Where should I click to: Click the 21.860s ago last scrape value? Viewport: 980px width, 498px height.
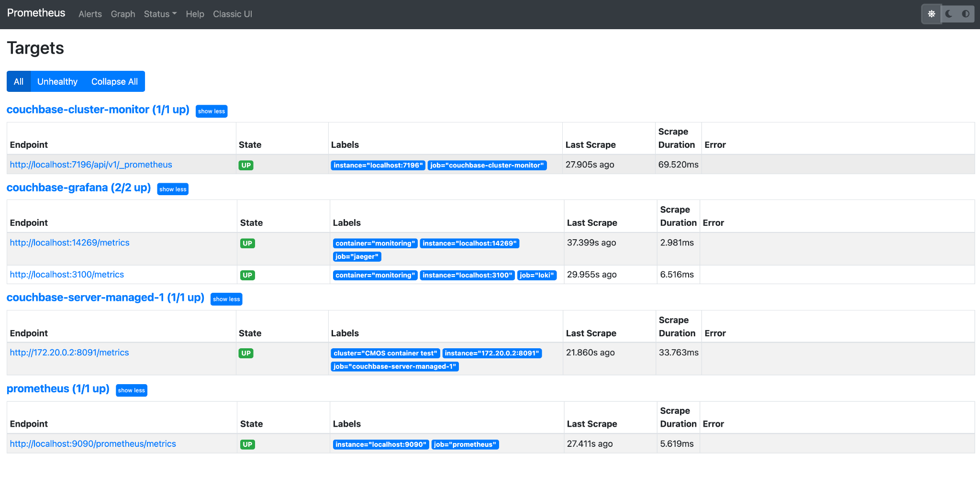coord(590,353)
